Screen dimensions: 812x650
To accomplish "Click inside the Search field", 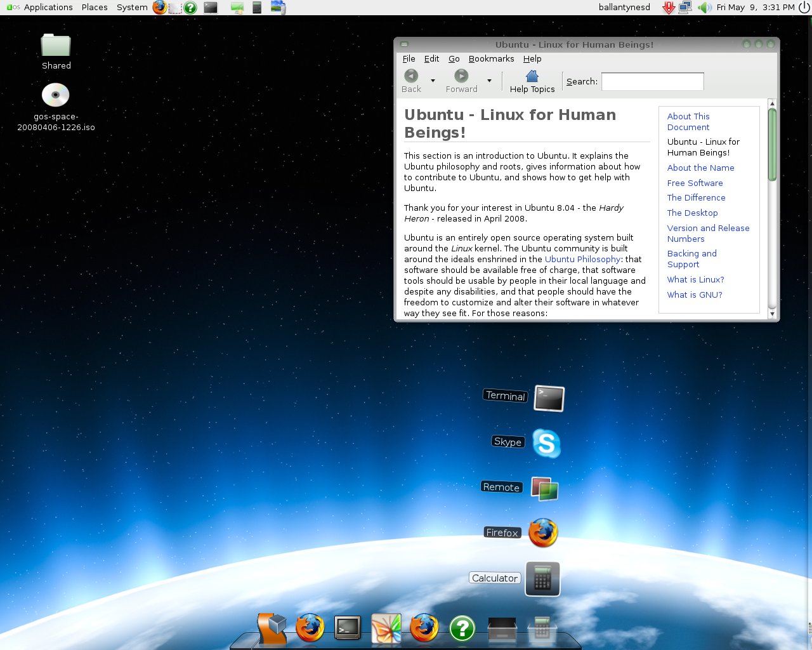I will click(652, 81).
